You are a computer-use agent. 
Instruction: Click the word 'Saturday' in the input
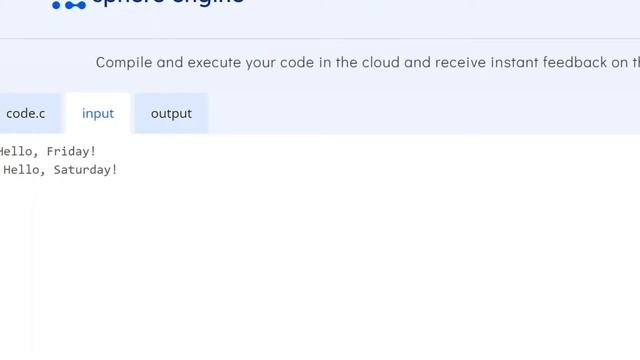(x=82, y=170)
